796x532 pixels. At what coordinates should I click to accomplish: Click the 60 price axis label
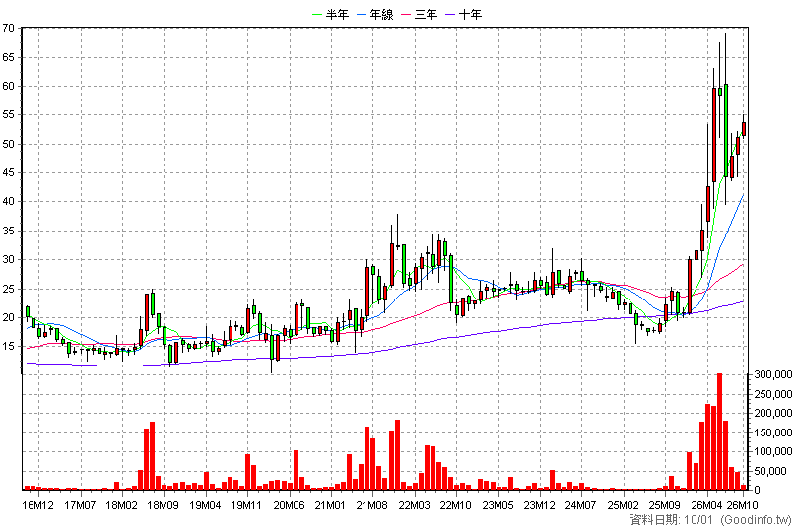pyautogui.click(x=8, y=86)
